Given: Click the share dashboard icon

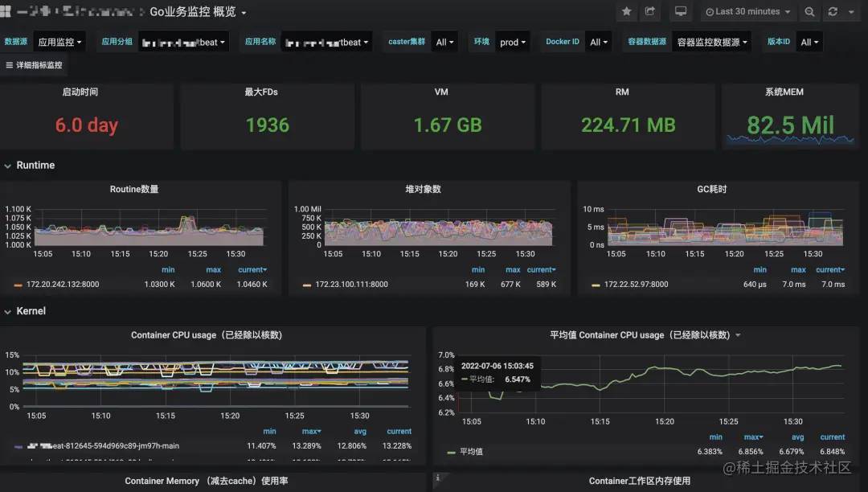Looking at the screenshot, I should click(650, 11).
